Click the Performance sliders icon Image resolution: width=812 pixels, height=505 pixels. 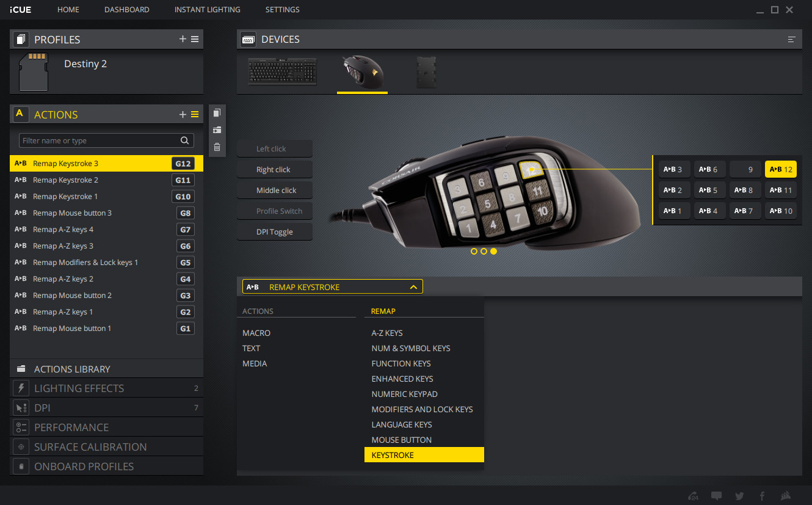pyautogui.click(x=21, y=427)
